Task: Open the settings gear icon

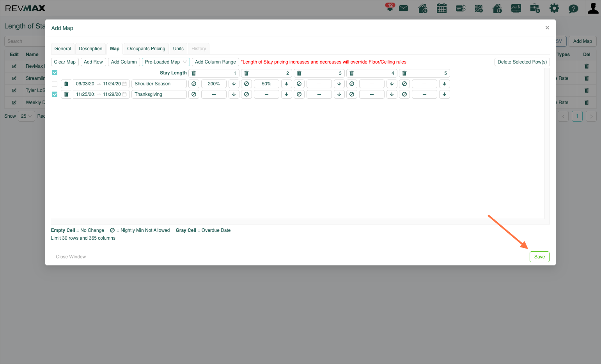Action: point(554,8)
